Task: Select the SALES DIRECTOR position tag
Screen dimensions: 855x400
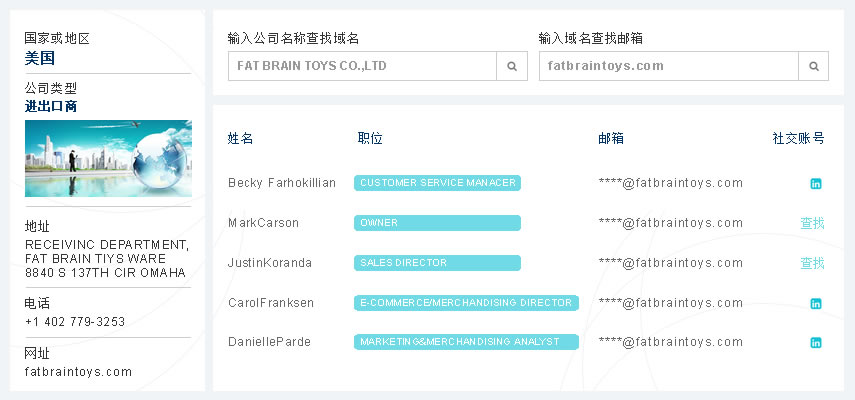Action: pos(437,263)
